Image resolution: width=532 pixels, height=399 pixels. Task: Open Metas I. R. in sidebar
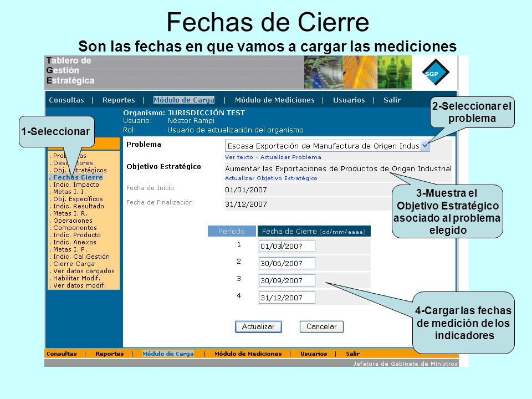pos(70,213)
